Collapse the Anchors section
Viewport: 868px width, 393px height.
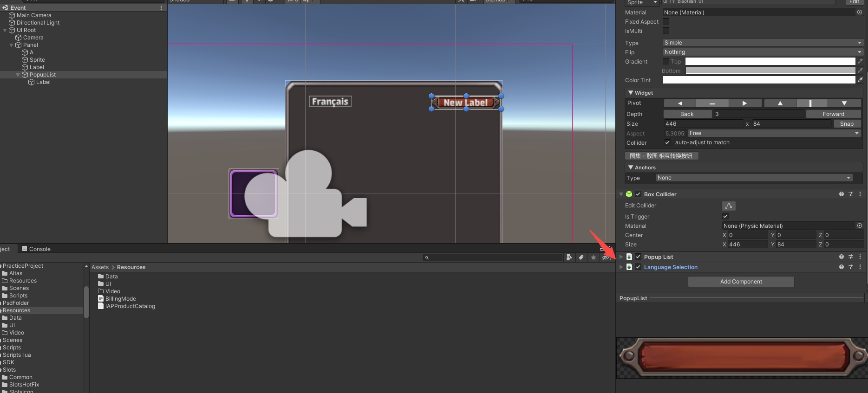[631, 168]
